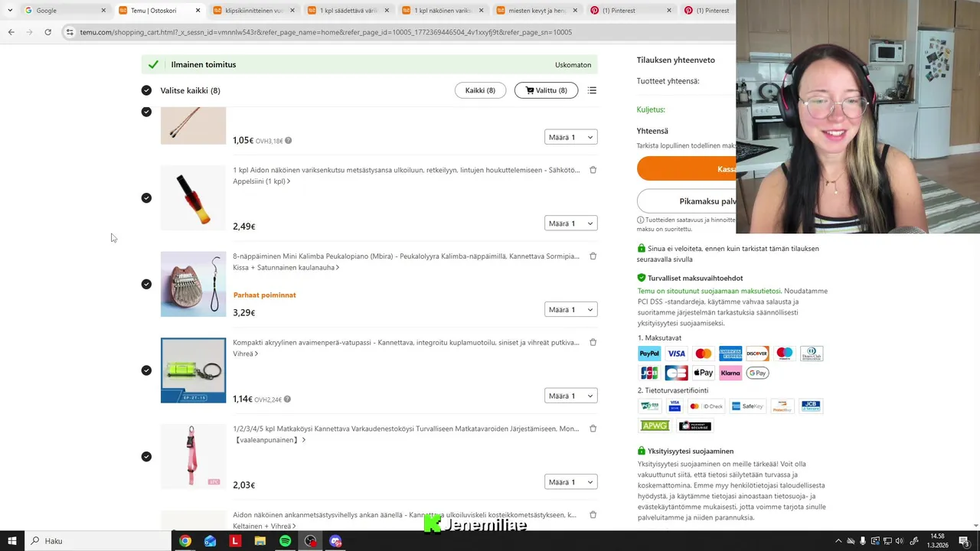The image size is (980, 551).
Task: Switch to klipsikiinnitteinen browser tab
Action: 254,11
